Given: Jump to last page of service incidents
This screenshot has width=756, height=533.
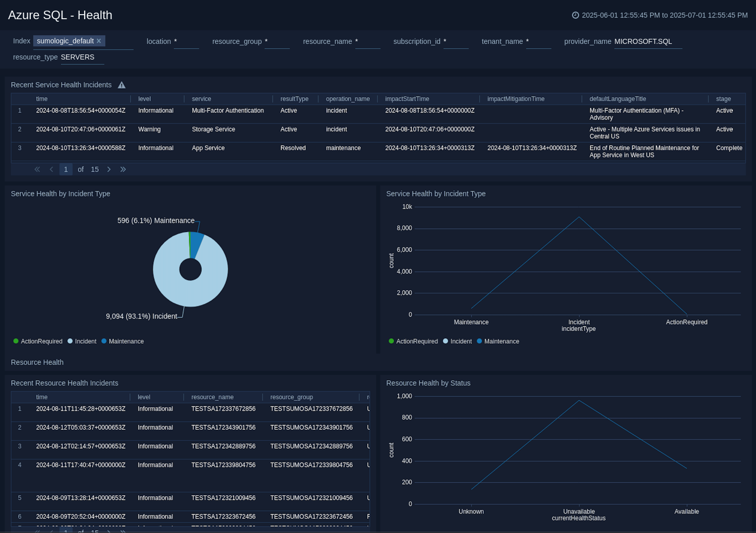Looking at the screenshot, I should click(123, 169).
